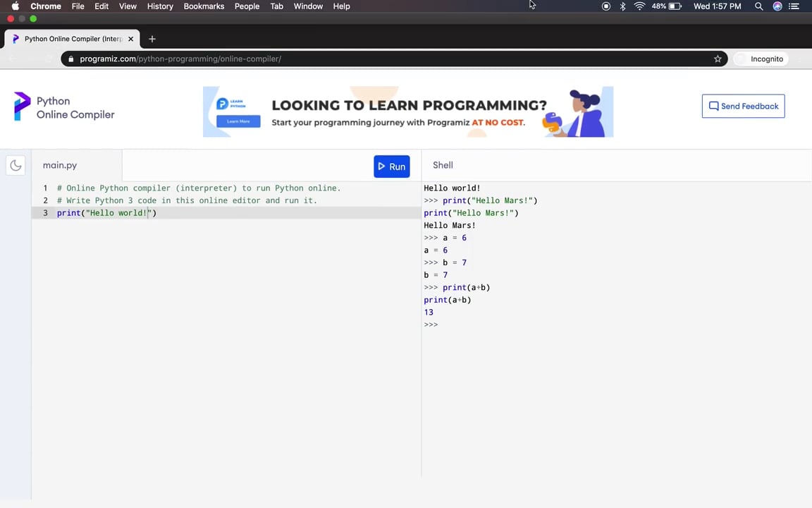Click comment on editor line 2
This screenshot has height=508, width=812.
[187, 200]
